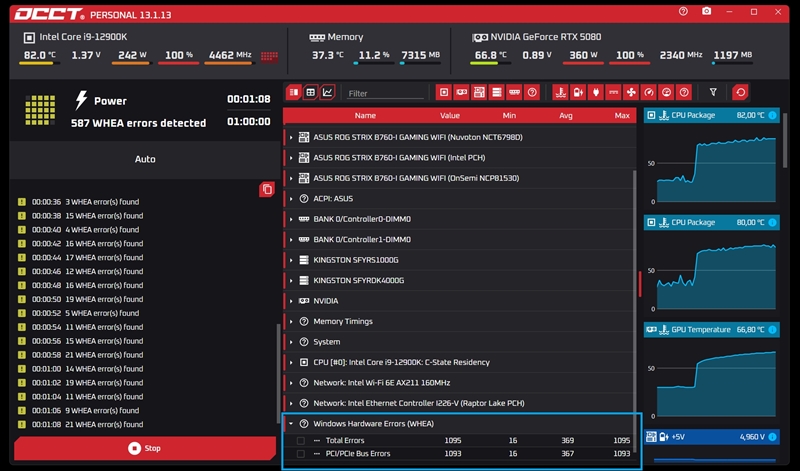Filter sensors by GPU hardware
The width and height of the screenshot is (800, 471).
pyautogui.click(x=462, y=92)
